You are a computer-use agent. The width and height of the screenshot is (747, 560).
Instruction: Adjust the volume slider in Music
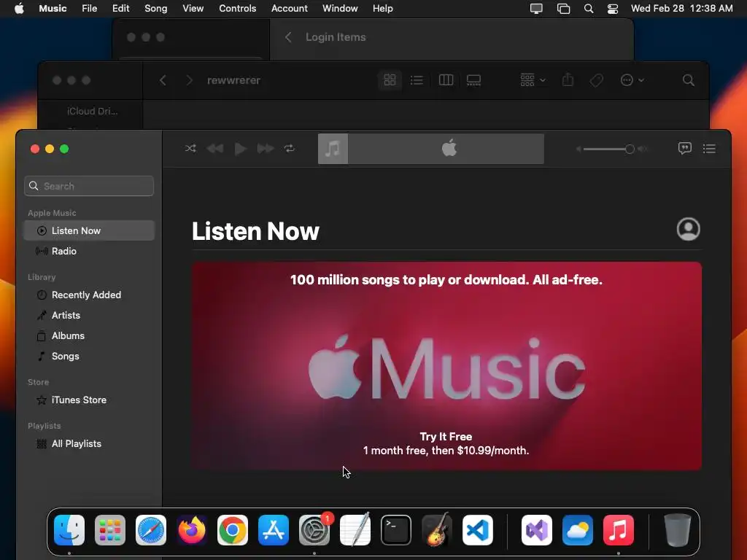610,149
